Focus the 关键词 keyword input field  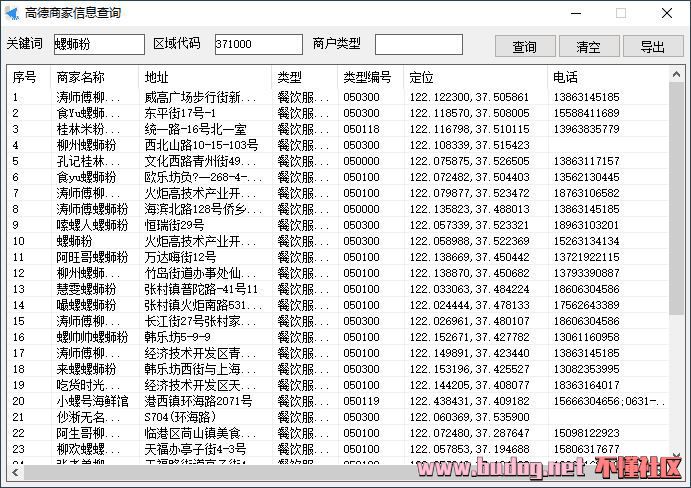tap(99, 44)
